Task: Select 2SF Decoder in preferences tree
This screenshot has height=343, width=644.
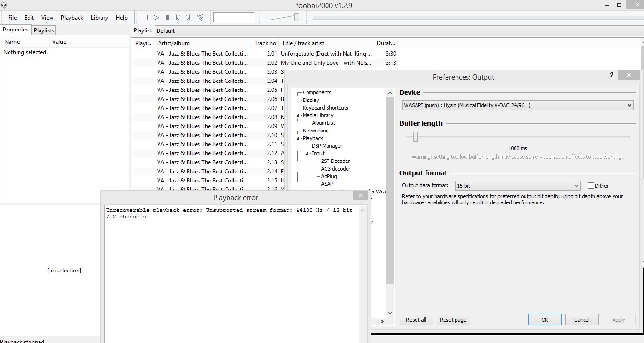Action: tap(336, 161)
